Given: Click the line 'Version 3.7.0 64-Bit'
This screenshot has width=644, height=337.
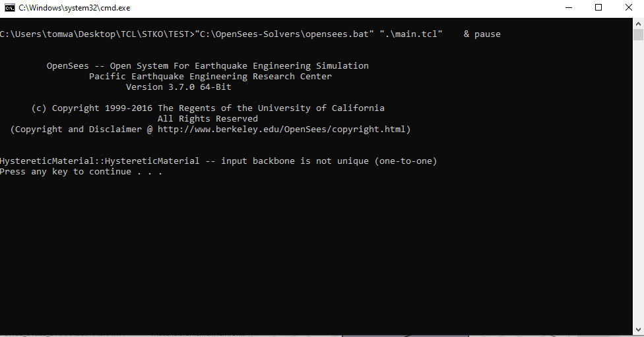Looking at the screenshot, I should point(179,87).
